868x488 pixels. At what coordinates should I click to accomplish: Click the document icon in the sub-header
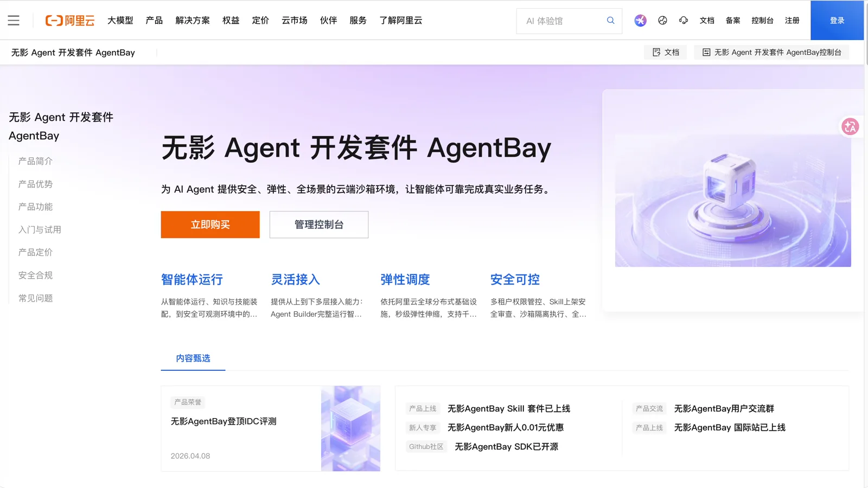[656, 52]
